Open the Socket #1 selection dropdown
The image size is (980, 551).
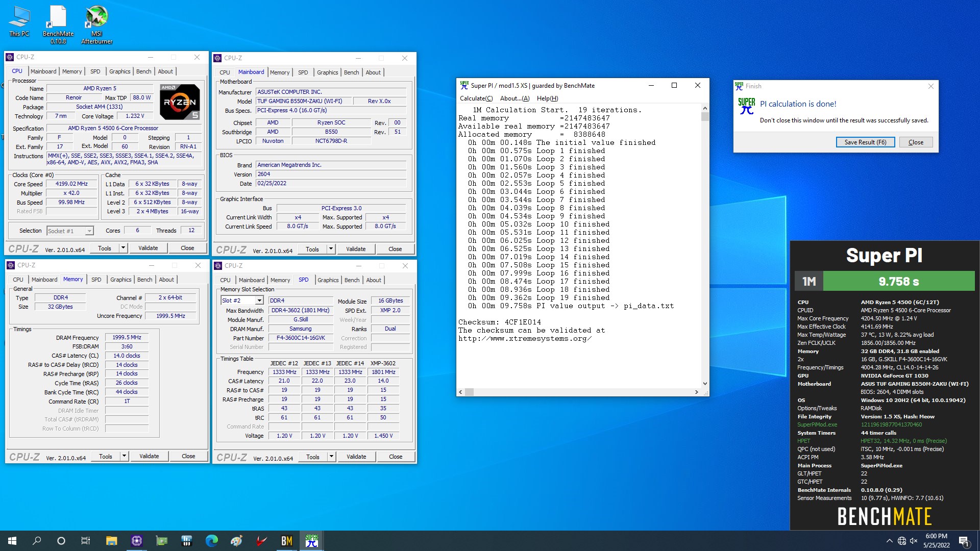coord(89,231)
